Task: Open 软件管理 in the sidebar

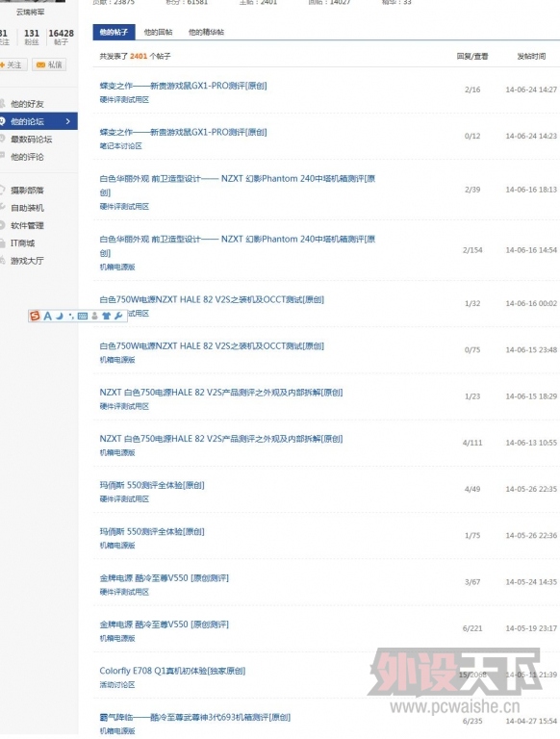Action: [x=27, y=225]
